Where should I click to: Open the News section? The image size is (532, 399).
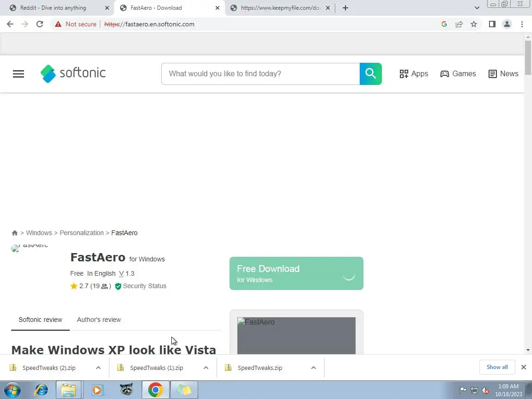503,73
